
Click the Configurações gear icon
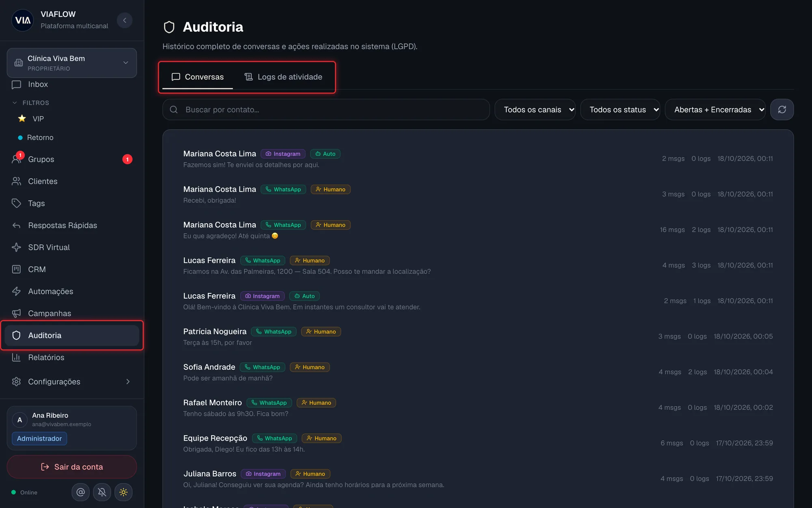[16, 382]
